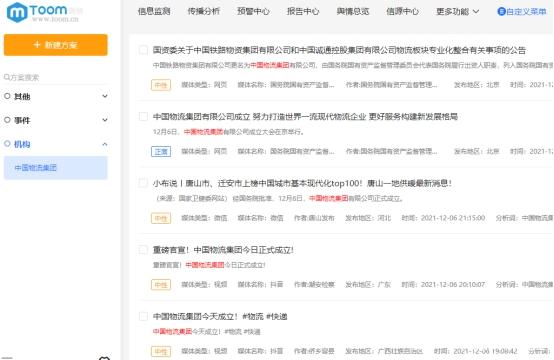Open article 中国物流集团今天成立 link
This screenshot has width=554, height=360.
coord(220,317)
